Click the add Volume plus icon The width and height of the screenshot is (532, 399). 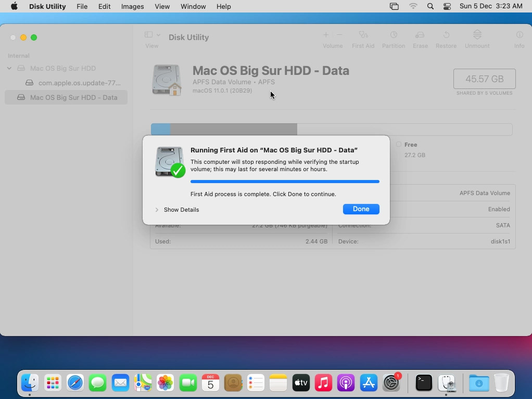[x=326, y=35]
